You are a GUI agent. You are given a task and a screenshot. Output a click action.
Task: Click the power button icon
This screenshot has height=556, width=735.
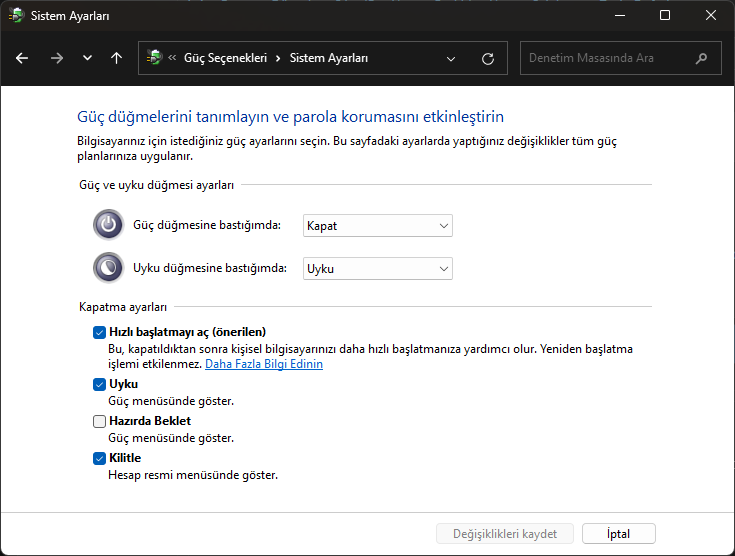[x=108, y=225]
